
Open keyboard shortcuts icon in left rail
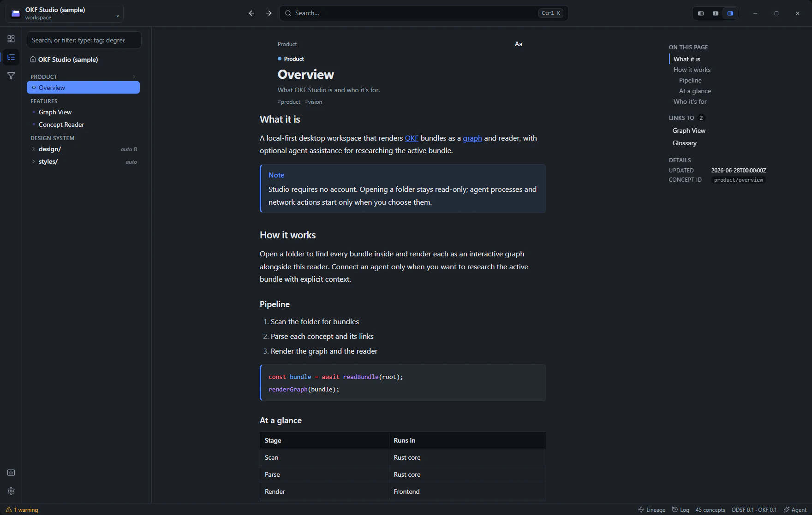pyautogui.click(x=11, y=473)
